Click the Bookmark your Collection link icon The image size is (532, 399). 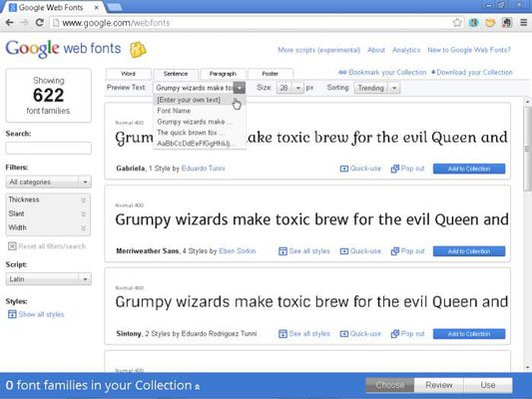tap(342, 72)
